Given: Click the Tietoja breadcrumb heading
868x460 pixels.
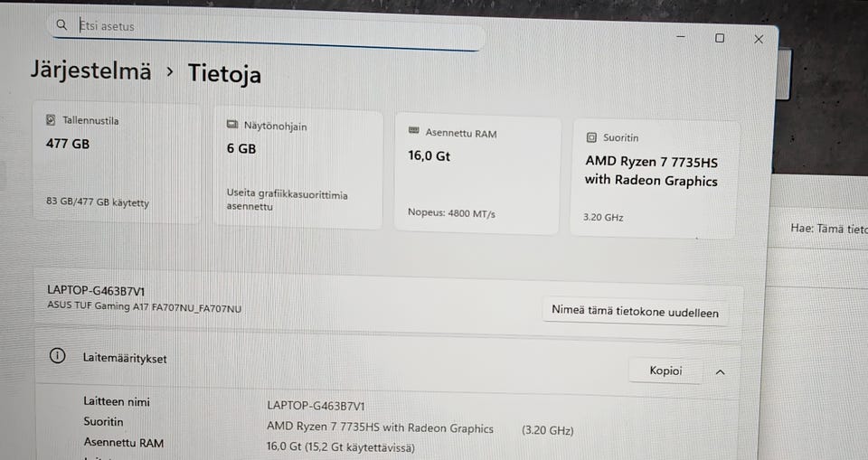Looking at the screenshot, I should [224, 73].
